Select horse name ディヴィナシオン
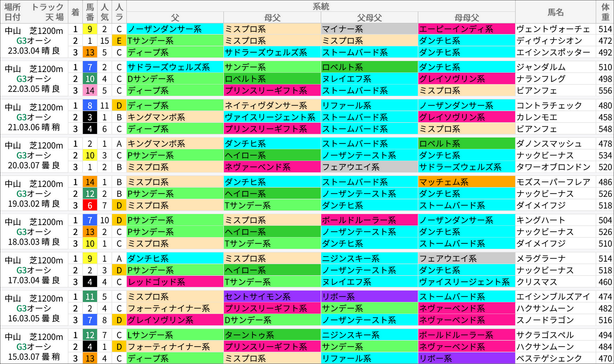 [549, 41]
